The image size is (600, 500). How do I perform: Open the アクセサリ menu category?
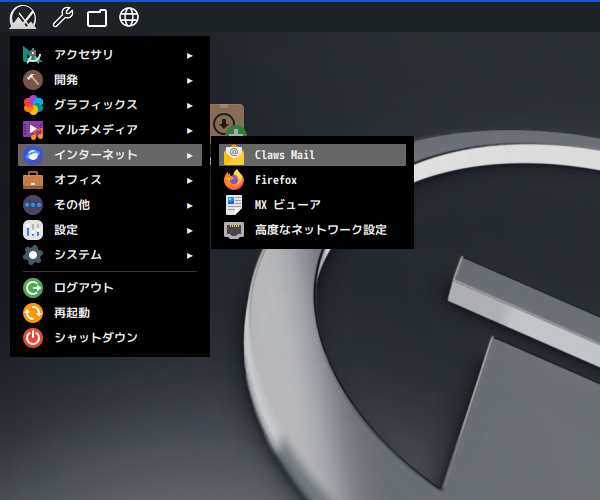[x=110, y=55]
